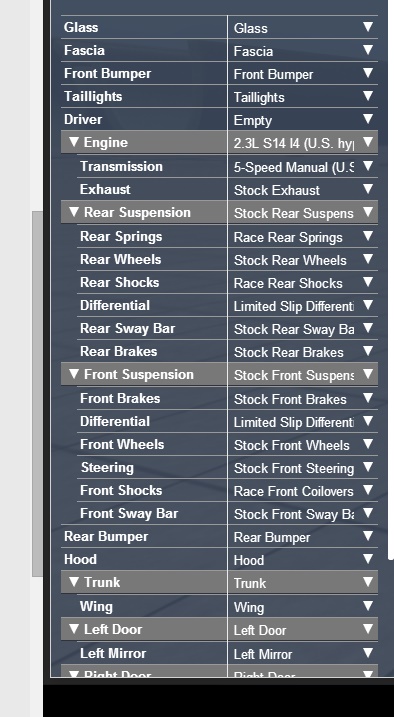Collapse the Trunk parts group

74,582
